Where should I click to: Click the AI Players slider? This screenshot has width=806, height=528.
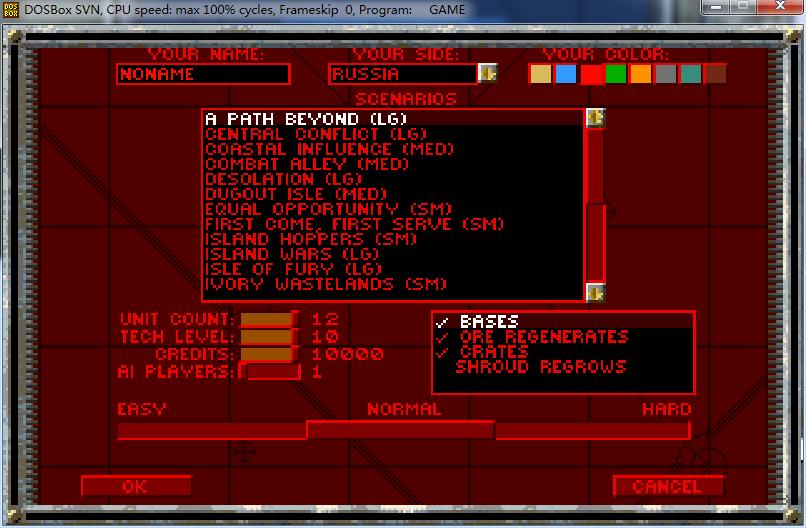coord(270,372)
